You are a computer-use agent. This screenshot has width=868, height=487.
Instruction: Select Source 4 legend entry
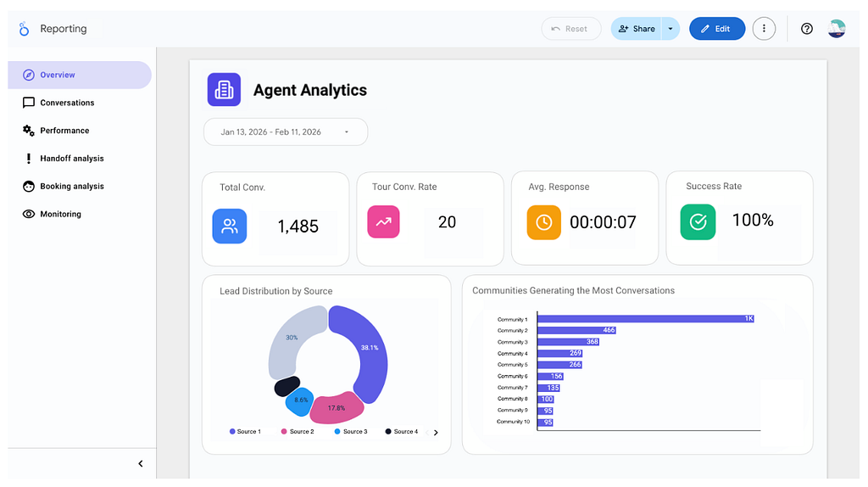click(x=401, y=432)
